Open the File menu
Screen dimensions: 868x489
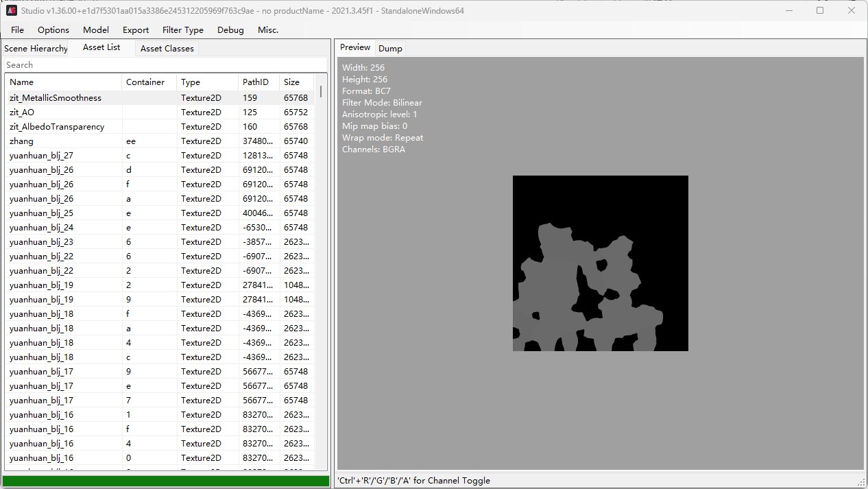tap(18, 30)
